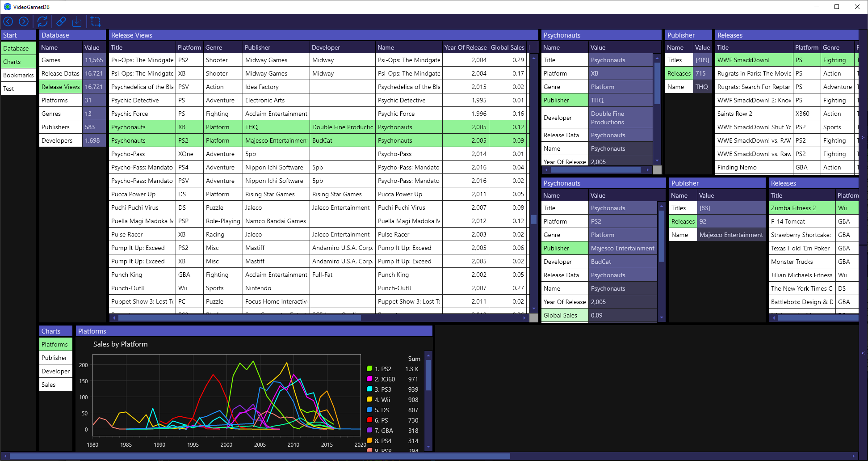Select Releases 92 row in lower Publisher panel
The width and height of the screenshot is (868, 461).
pyautogui.click(x=717, y=221)
